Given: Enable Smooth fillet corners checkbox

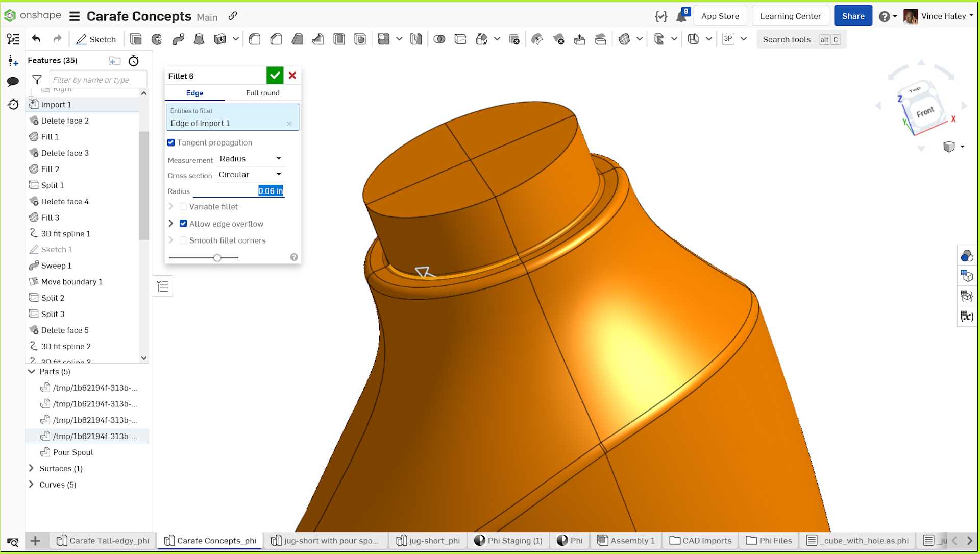Looking at the screenshot, I should 184,240.
